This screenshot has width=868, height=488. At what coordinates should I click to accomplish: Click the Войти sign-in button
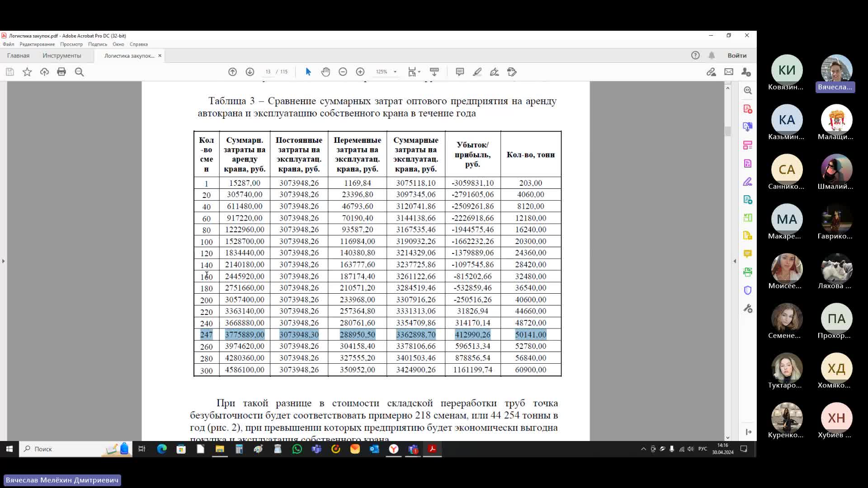[x=737, y=56]
